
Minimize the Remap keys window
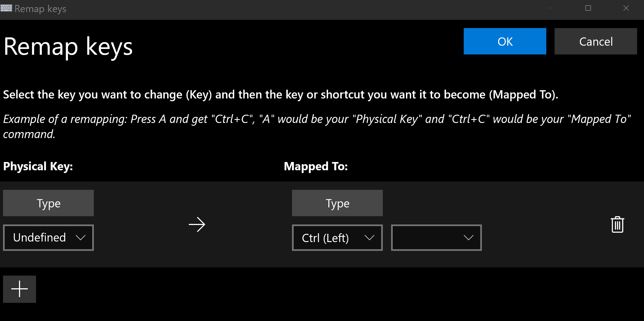tap(550, 8)
